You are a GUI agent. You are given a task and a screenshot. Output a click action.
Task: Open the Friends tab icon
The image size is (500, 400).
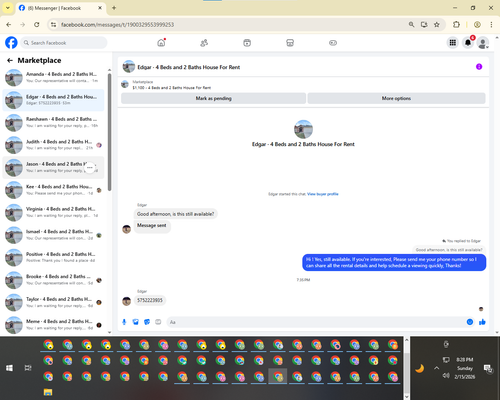pos(204,43)
